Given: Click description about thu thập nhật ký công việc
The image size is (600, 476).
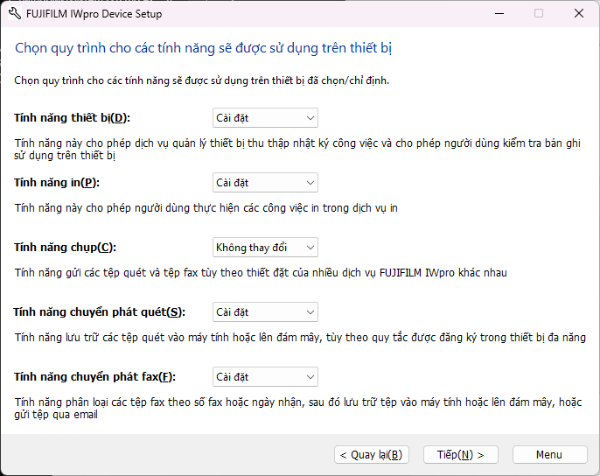Looking at the screenshot, I should coord(297,149).
